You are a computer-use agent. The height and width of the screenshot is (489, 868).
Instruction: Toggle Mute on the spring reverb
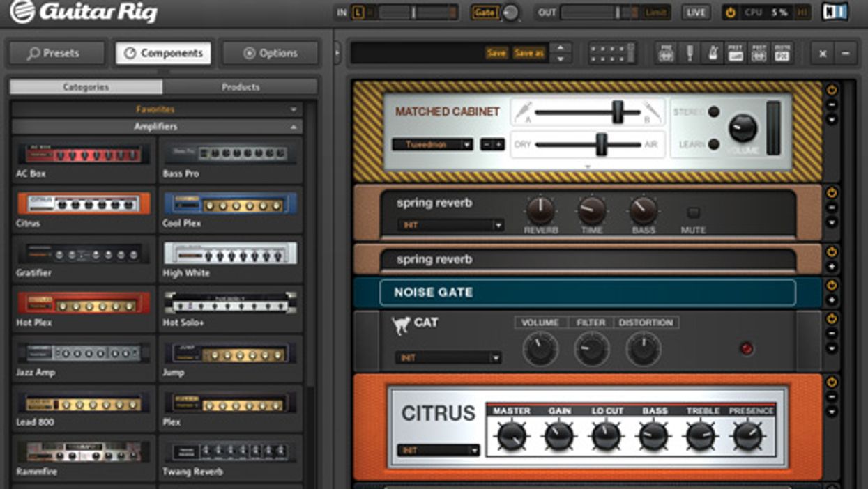click(x=693, y=213)
